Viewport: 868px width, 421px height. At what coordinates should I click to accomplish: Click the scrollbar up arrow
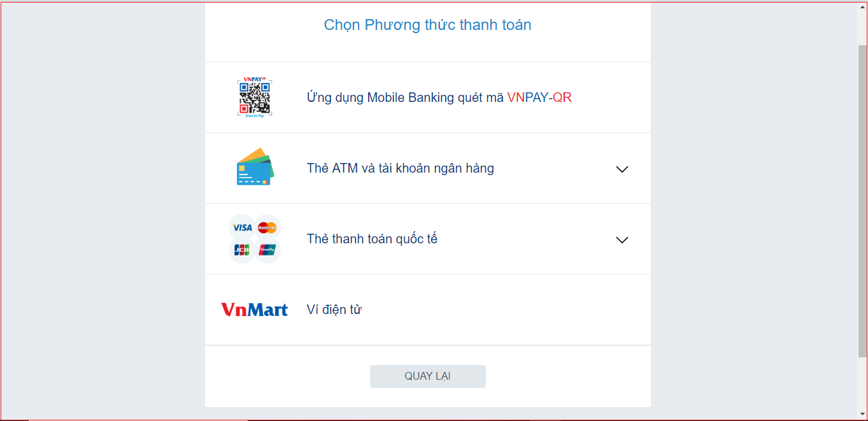coord(862,6)
